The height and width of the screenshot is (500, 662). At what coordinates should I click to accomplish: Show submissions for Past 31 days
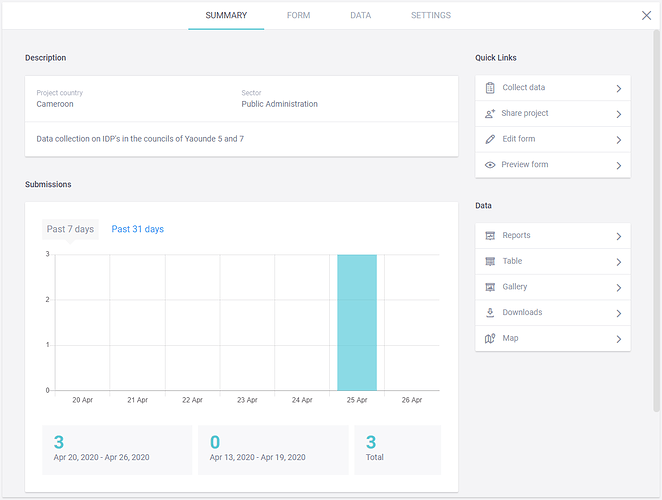pyautogui.click(x=137, y=229)
